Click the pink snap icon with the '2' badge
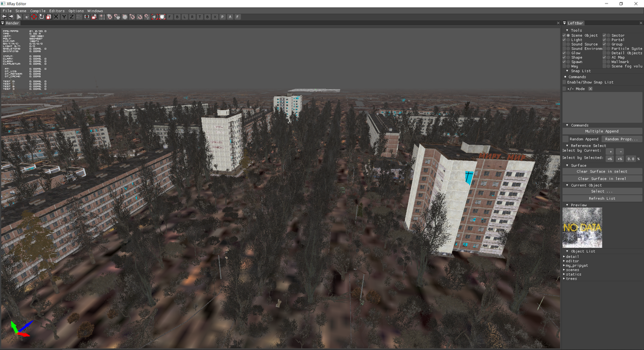This screenshot has height=350, width=644. pos(147,17)
